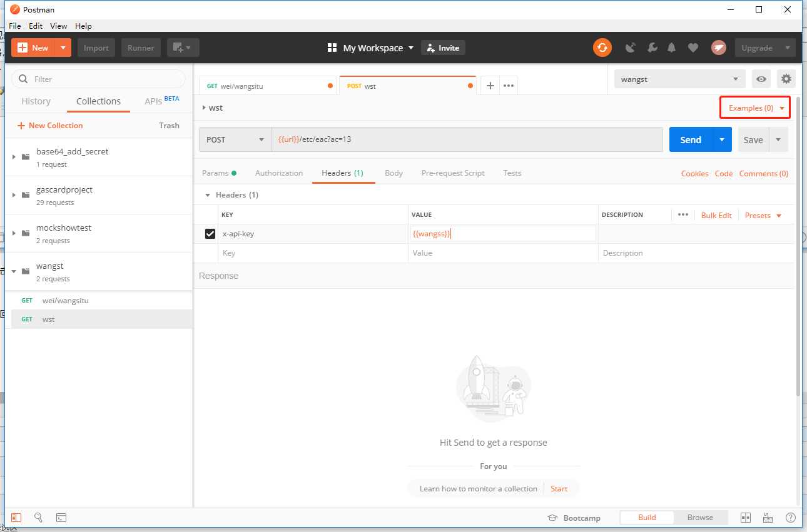Screen dimensions: 807x532
Task: Open the Examples (0) dropdown
Action: 755,108
